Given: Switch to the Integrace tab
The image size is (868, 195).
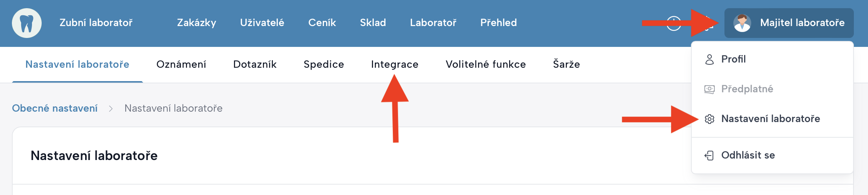Looking at the screenshot, I should 395,65.
